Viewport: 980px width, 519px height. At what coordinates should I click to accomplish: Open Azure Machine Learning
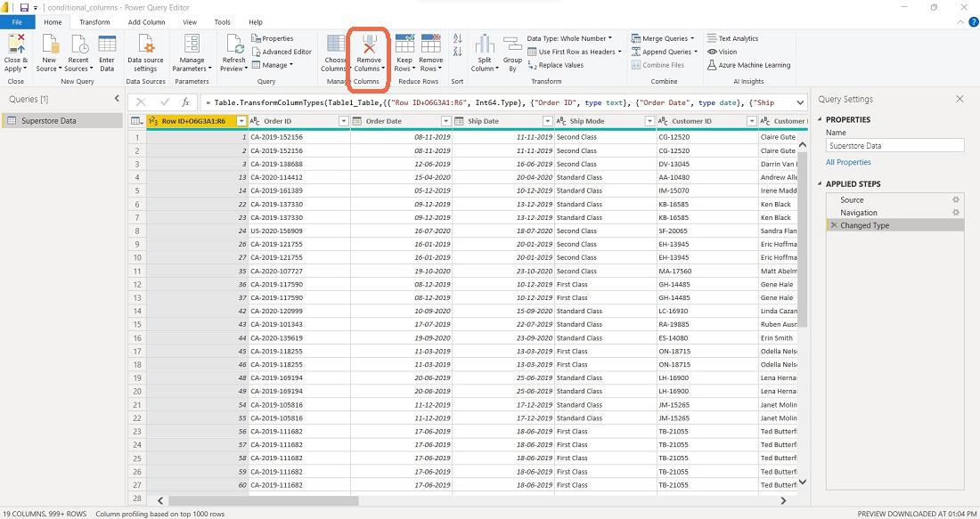(x=748, y=65)
